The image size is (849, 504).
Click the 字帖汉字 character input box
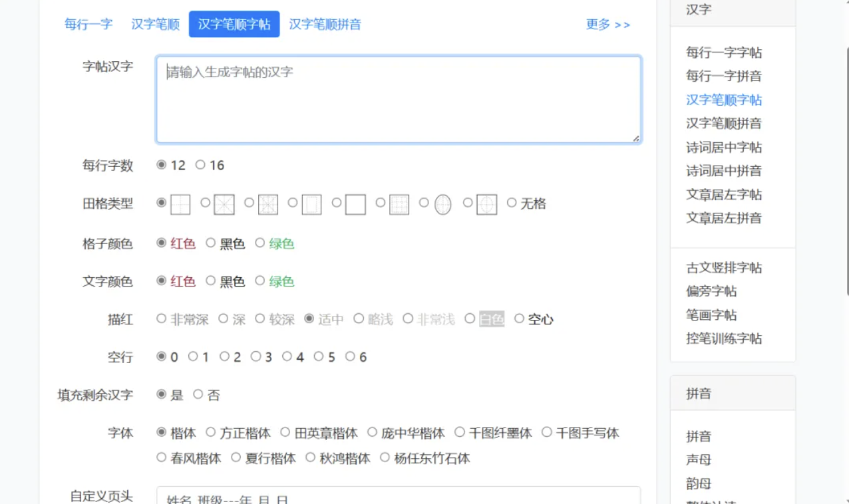click(x=398, y=98)
